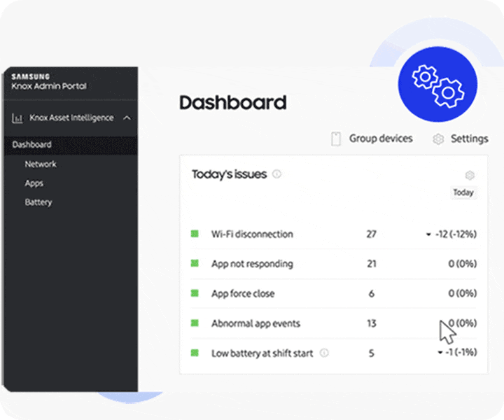Click the blue gears circle icon
Screen dimensions: 504x420
437,84
